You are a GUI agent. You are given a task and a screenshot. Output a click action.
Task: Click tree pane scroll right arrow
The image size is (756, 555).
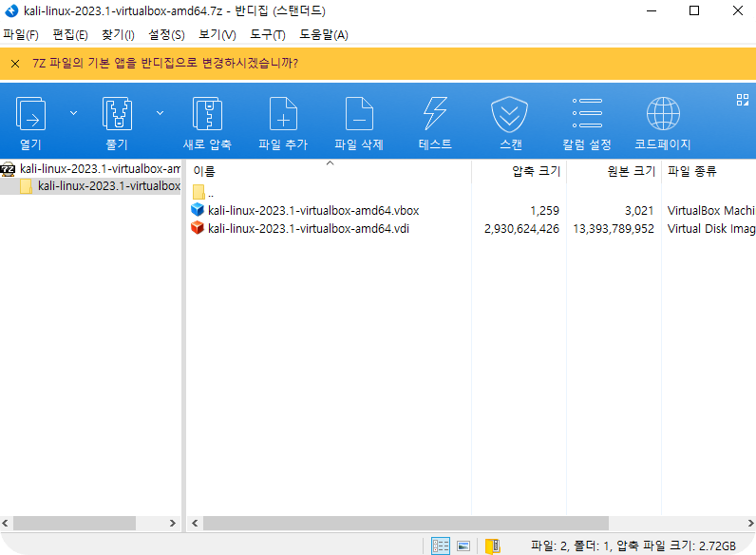[173, 523]
